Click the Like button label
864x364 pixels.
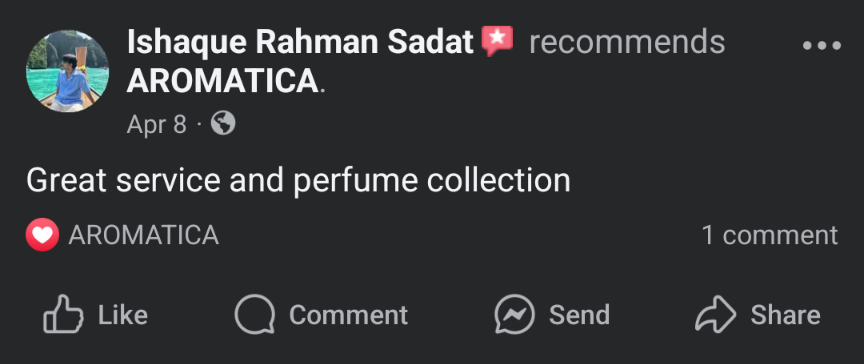(123, 315)
